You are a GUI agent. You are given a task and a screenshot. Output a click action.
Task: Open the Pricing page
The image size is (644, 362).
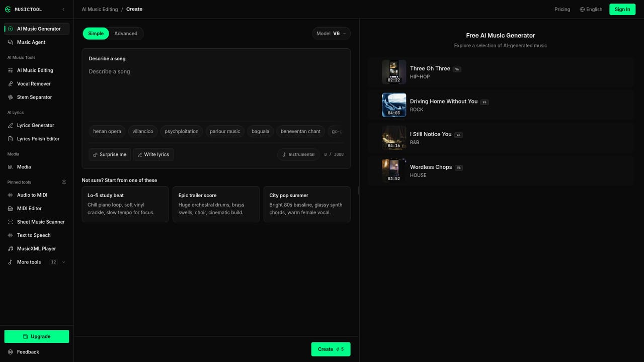[562, 9]
